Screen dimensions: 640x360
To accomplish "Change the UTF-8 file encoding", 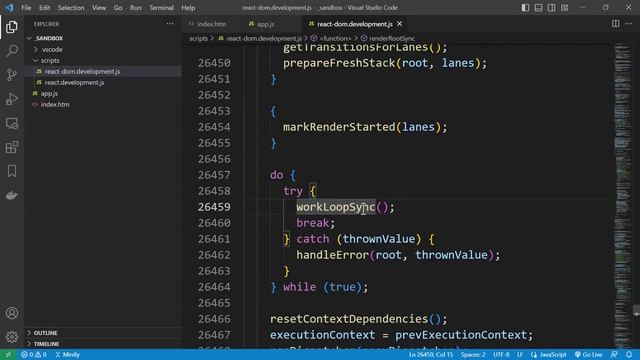I will (501, 355).
